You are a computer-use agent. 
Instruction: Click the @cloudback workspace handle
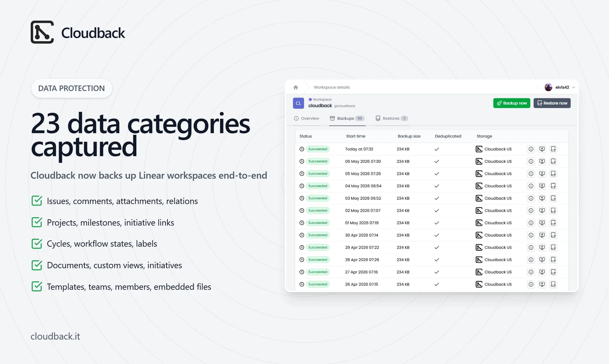tap(344, 106)
